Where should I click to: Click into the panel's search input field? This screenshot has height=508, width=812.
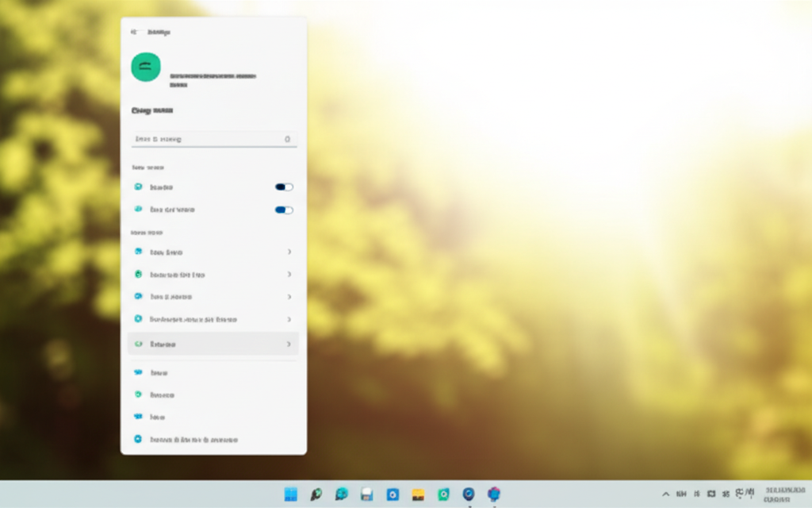pos(206,139)
